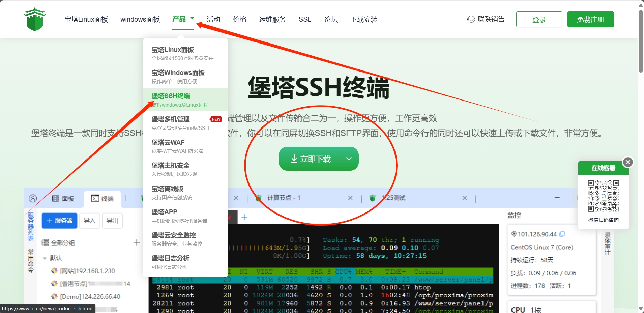
Task: Click the + 服务器 add button
Action: [x=60, y=221]
